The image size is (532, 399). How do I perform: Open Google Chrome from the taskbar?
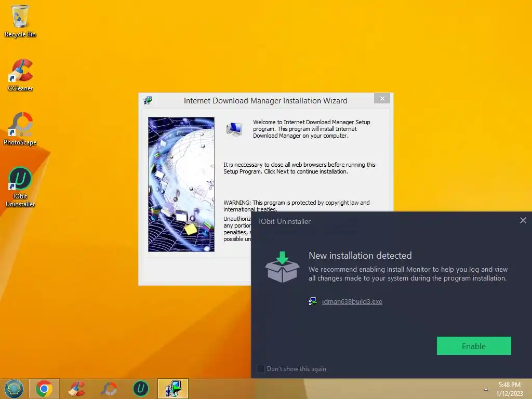44,389
